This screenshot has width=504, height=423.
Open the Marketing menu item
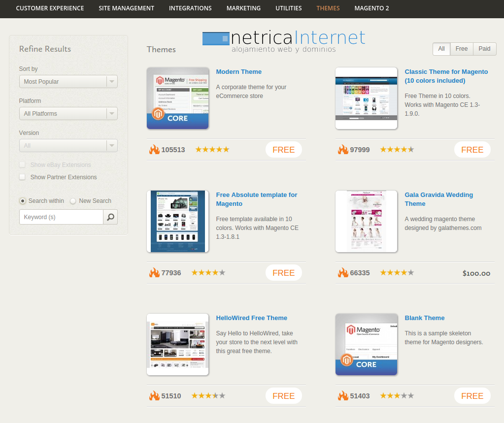click(x=243, y=8)
